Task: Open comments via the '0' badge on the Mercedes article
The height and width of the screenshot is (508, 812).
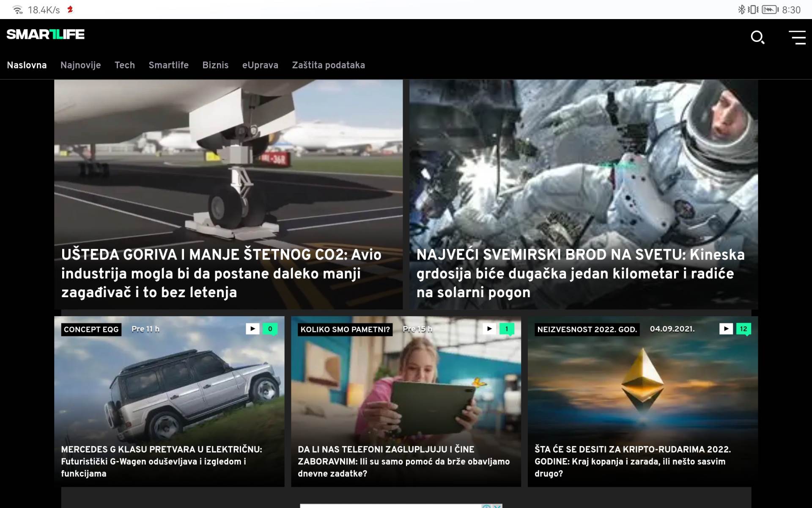Action: coord(269,328)
